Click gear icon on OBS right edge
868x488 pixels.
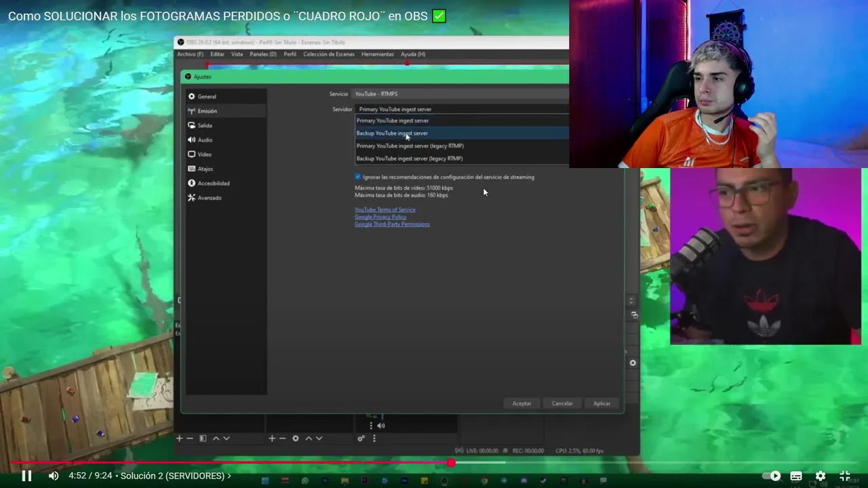tap(633, 363)
